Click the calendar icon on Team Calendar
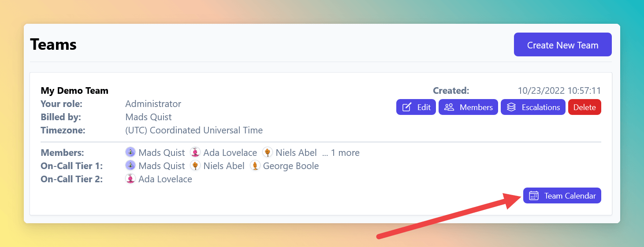The height and width of the screenshot is (247, 644). tap(534, 196)
